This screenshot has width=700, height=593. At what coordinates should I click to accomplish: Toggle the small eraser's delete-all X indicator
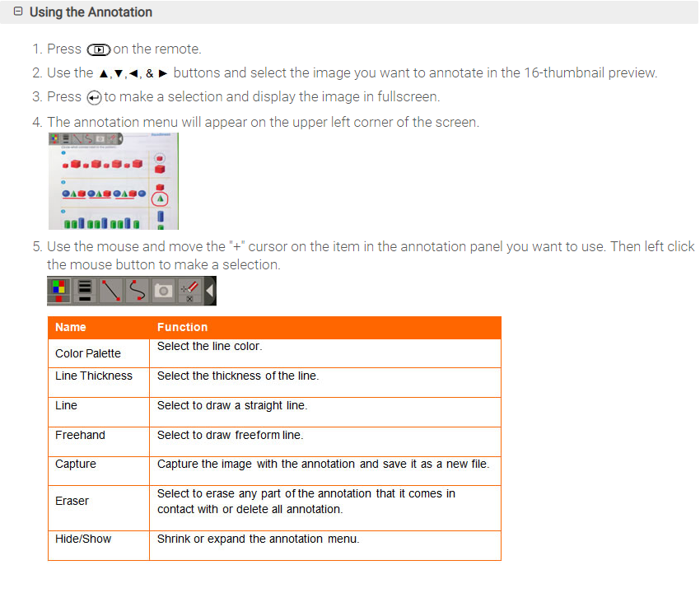tap(190, 298)
